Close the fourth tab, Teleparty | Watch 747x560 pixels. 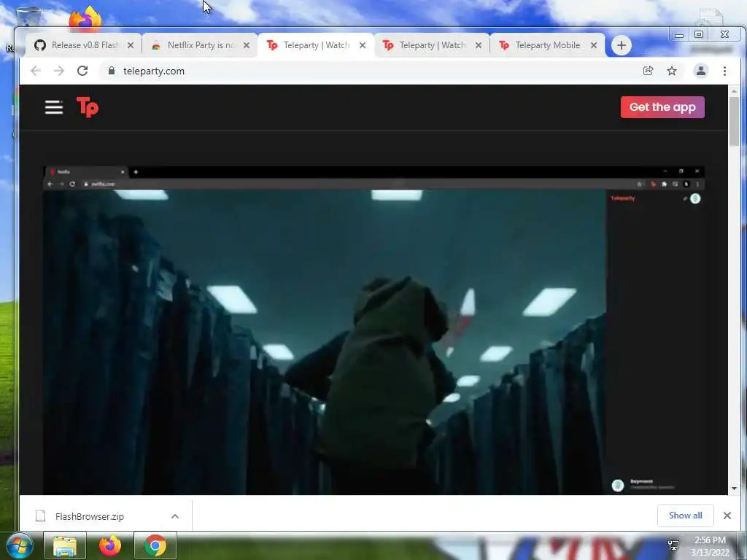click(479, 45)
